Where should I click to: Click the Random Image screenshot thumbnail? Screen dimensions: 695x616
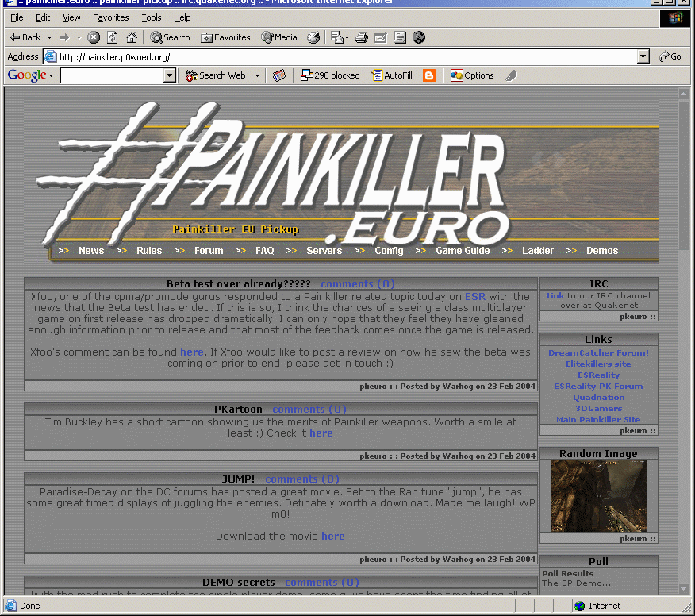[599, 496]
